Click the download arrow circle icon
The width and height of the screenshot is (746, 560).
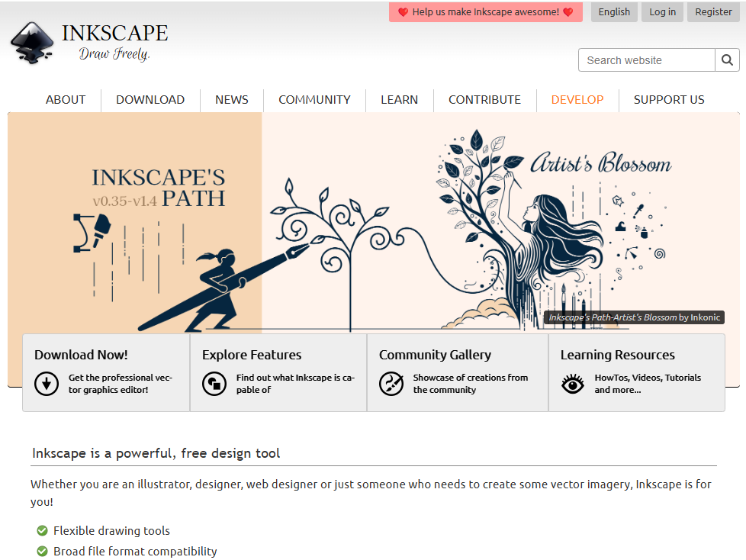click(x=47, y=383)
